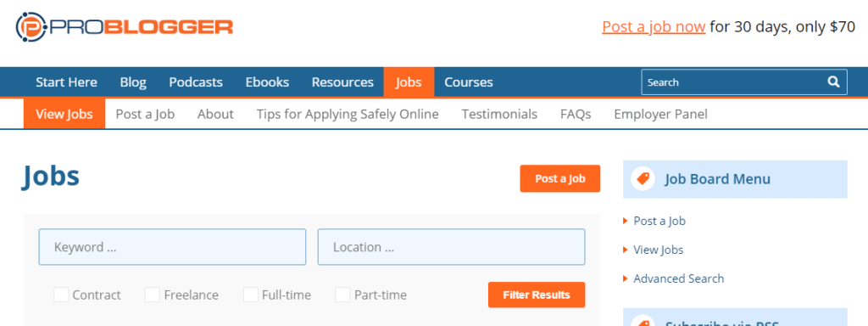Click the arrow bullet beside Advanced Search
868x326 pixels.
[x=626, y=278]
